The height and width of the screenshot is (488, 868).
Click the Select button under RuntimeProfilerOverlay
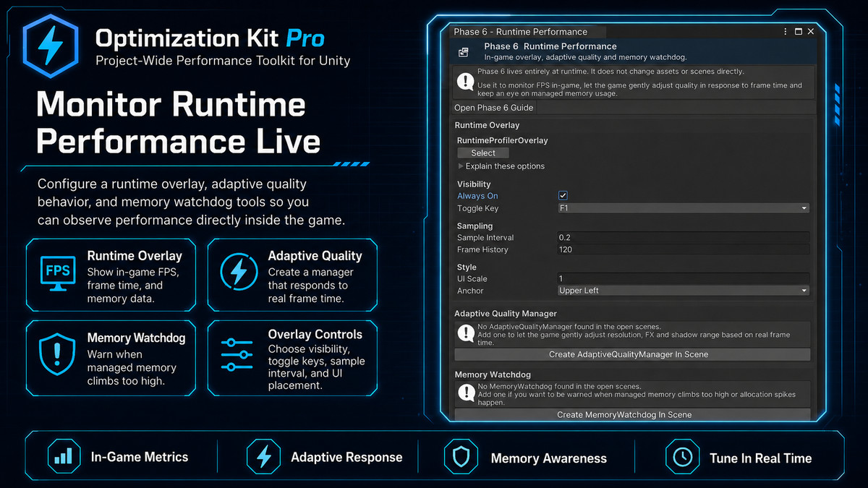click(x=483, y=153)
